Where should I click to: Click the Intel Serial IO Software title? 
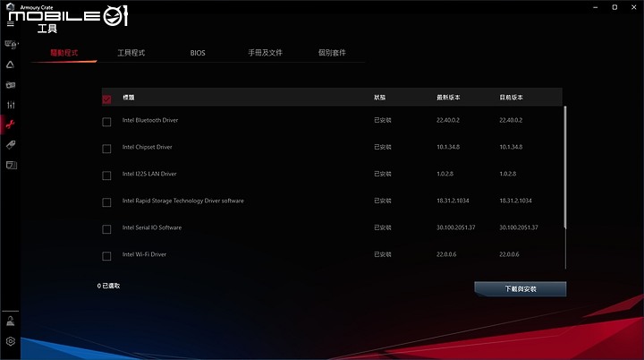click(152, 227)
